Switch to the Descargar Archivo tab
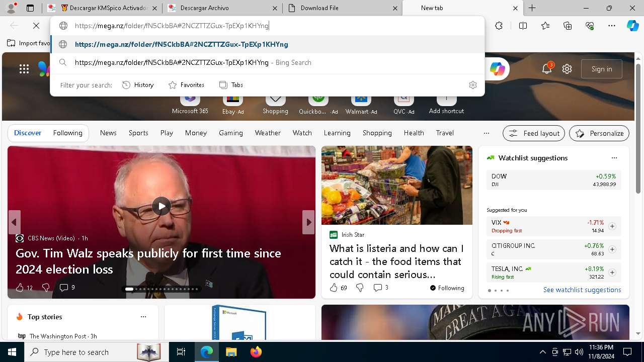 (x=222, y=8)
